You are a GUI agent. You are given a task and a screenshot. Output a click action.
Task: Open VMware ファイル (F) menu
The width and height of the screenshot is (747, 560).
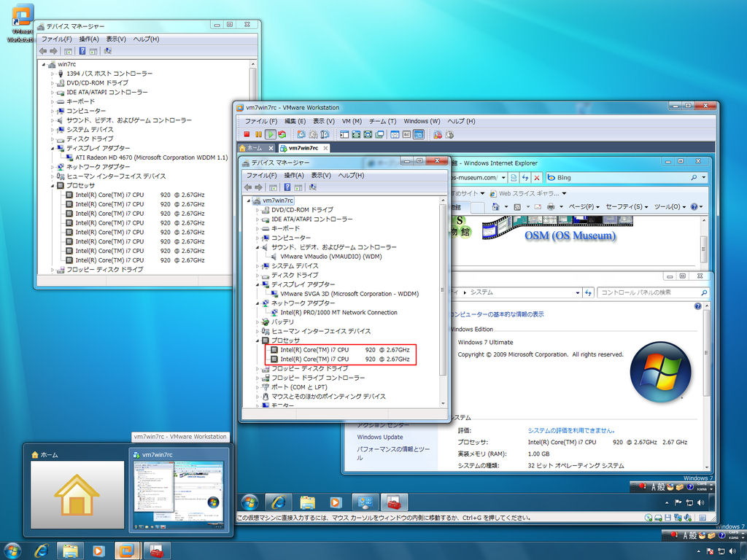[261, 122]
